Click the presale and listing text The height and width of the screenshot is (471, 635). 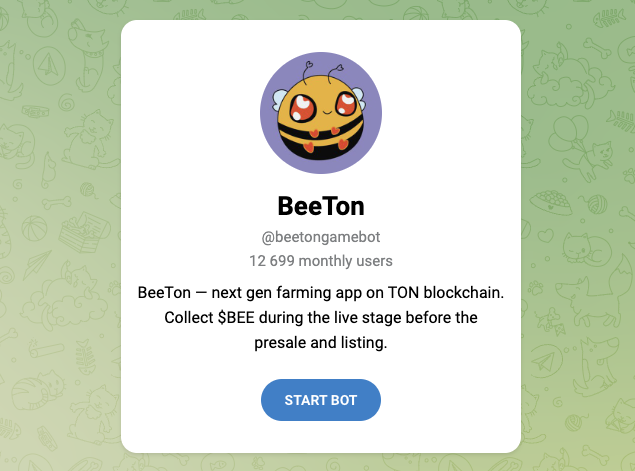point(321,343)
